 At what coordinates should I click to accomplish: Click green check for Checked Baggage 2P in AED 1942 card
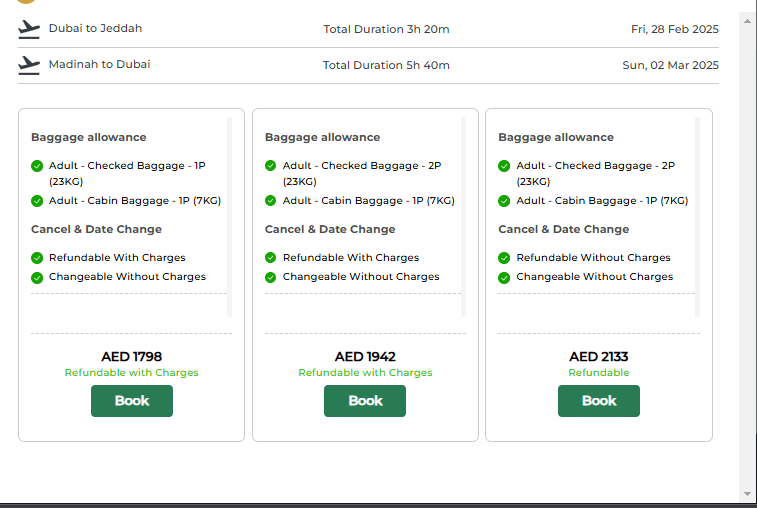(271, 166)
